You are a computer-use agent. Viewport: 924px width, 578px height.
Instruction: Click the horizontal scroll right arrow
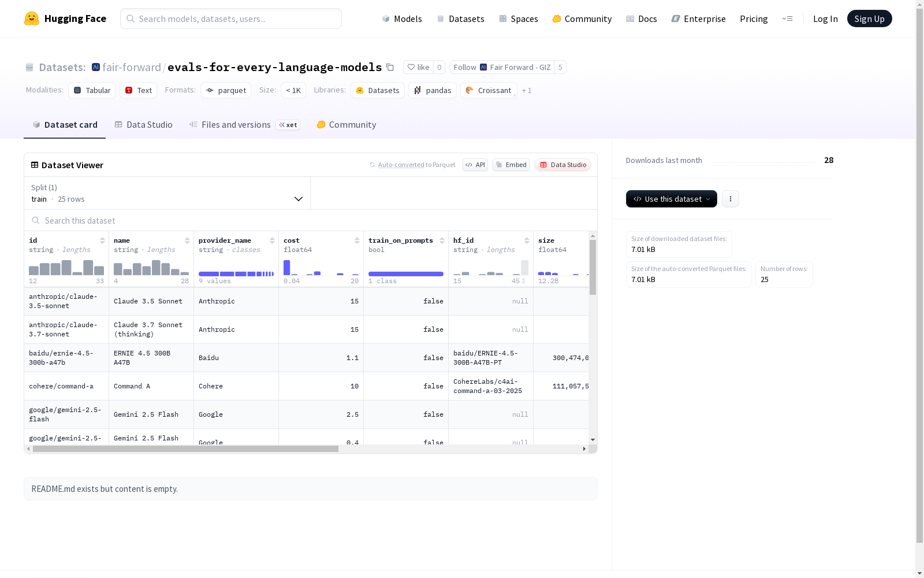pos(584,449)
